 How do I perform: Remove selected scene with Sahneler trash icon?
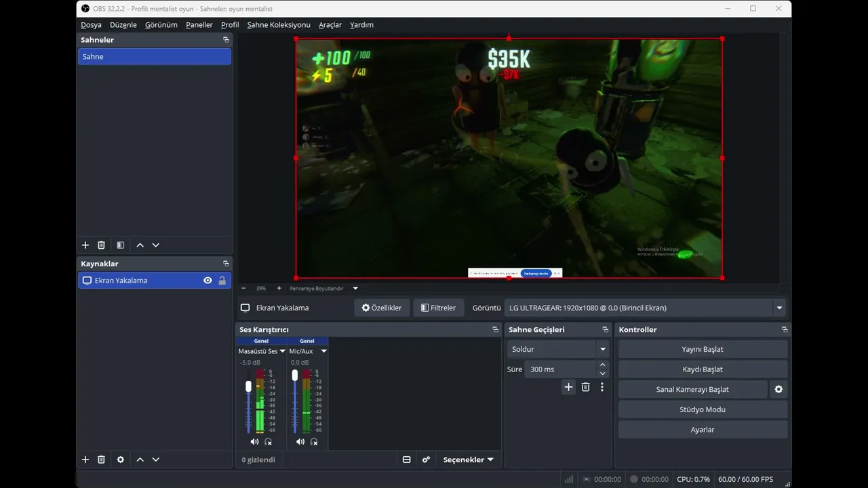coord(101,245)
